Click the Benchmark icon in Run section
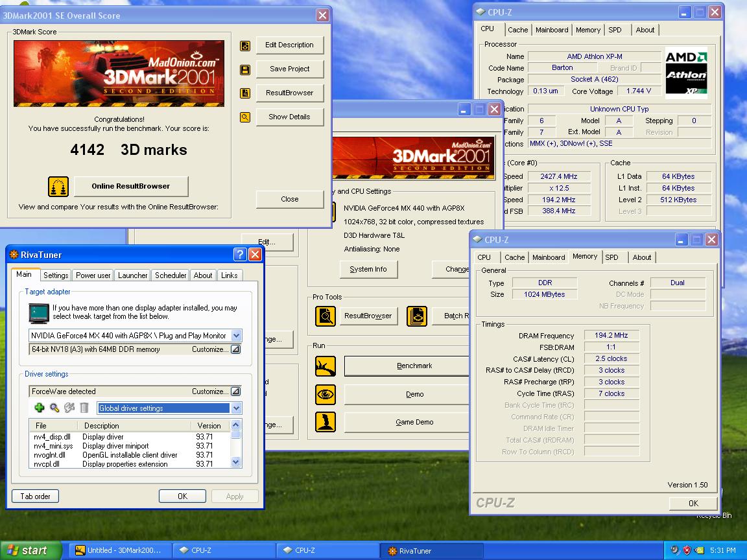The height and width of the screenshot is (560, 747). point(326,366)
